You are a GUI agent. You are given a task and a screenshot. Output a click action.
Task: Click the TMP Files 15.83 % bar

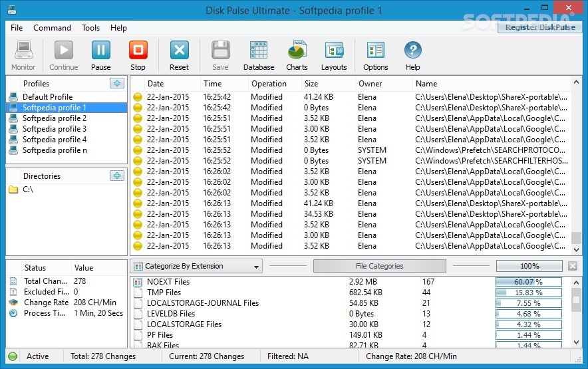tap(529, 293)
